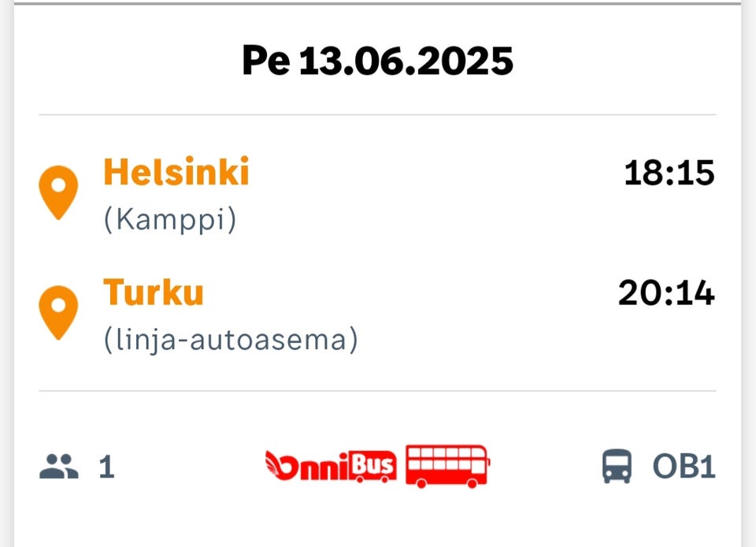Click the (linja-autoasema) station label

[231, 340]
